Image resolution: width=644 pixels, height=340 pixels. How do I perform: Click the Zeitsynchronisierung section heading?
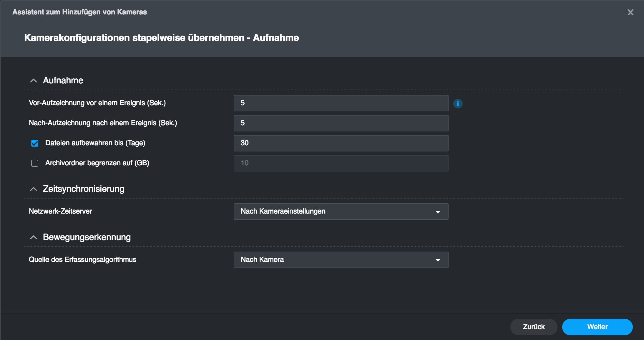tap(84, 189)
